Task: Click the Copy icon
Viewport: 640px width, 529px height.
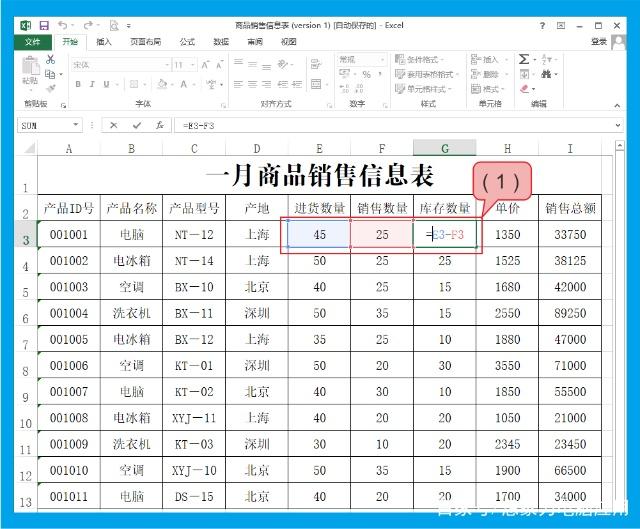Action: click(x=50, y=74)
